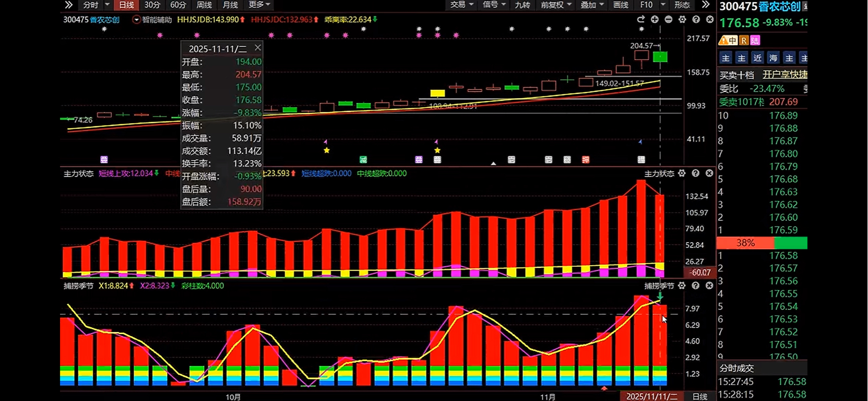Click the 形态 pattern button
The width and height of the screenshot is (868, 401).
(x=682, y=5)
